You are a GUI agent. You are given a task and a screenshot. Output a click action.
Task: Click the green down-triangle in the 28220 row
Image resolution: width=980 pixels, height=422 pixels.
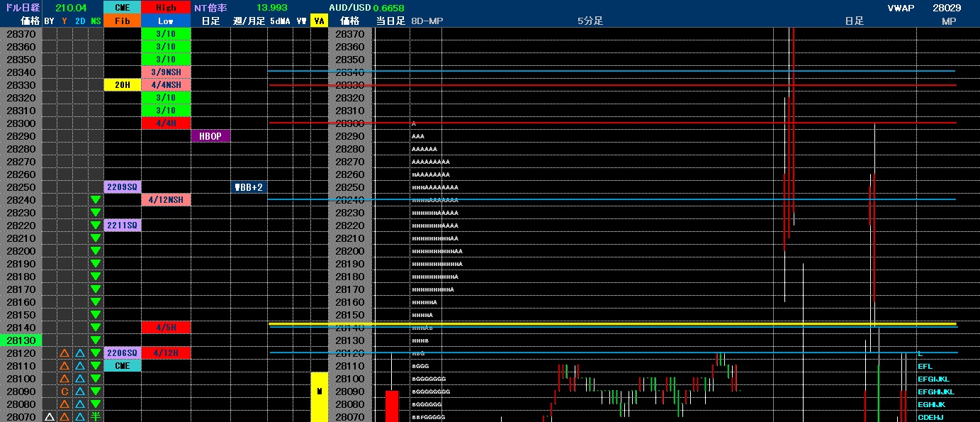coord(96,226)
